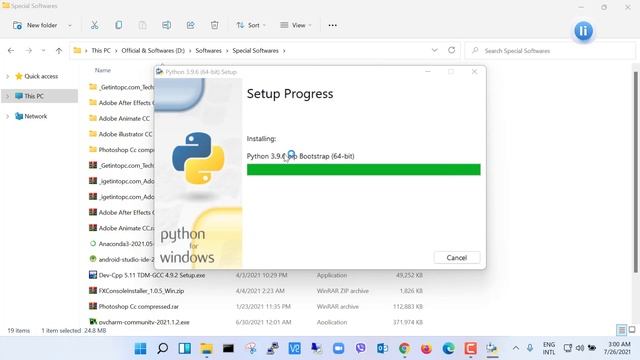Open the View dropdown menu
Image resolution: width=640 pixels, height=360 pixels.
coord(296,25)
